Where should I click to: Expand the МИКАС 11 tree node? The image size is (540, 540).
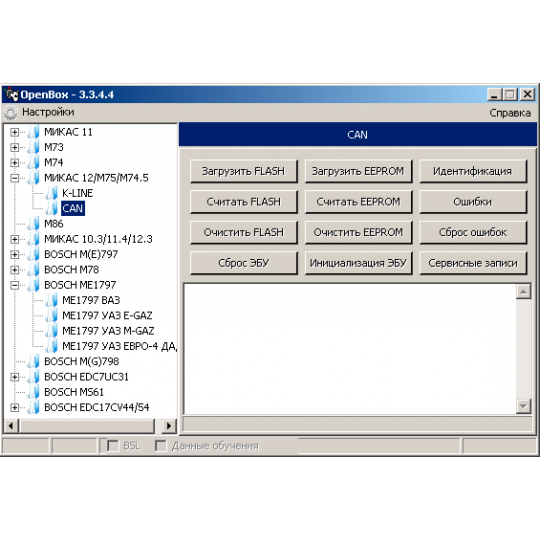coord(14,132)
